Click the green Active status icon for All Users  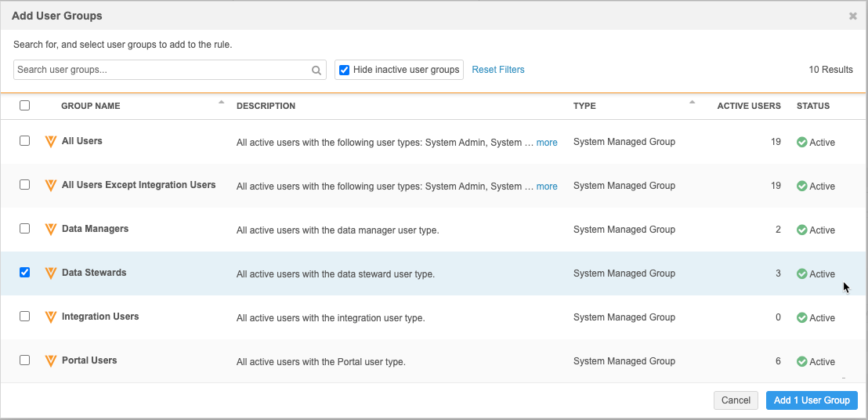pos(801,143)
